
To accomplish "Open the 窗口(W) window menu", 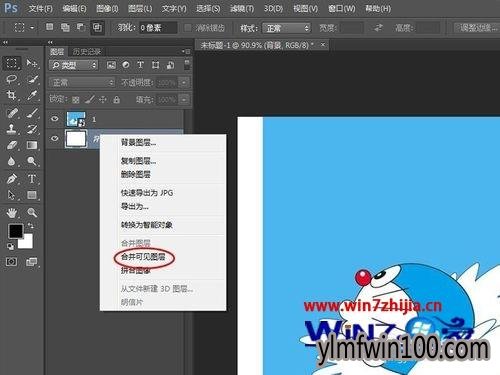I will 342,9.
